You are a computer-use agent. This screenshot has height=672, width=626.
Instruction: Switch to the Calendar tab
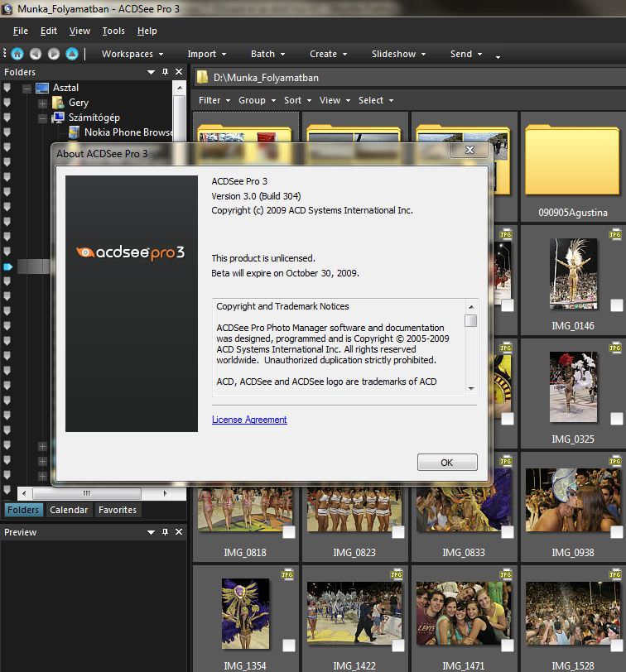click(69, 510)
